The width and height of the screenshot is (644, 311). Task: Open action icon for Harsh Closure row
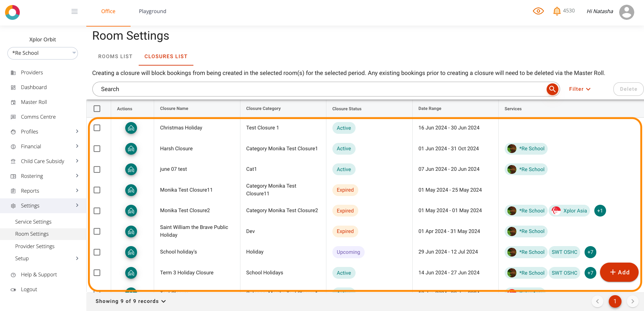coord(131,149)
